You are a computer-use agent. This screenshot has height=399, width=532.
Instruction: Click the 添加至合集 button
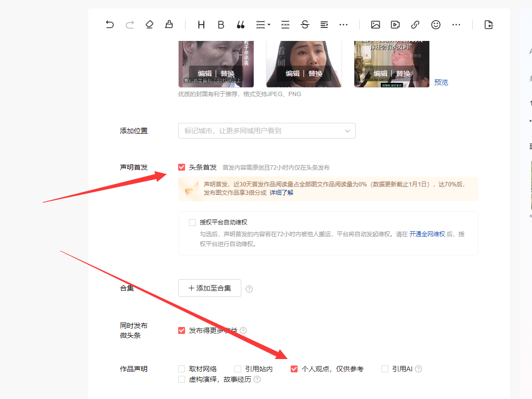pyautogui.click(x=210, y=288)
